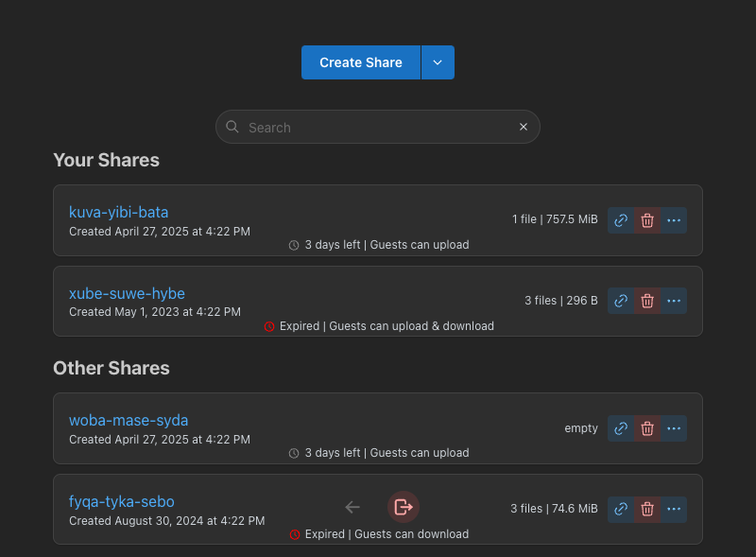Click the clock icon beside kuva-yibi-bata's 3 days left

[x=294, y=245]
